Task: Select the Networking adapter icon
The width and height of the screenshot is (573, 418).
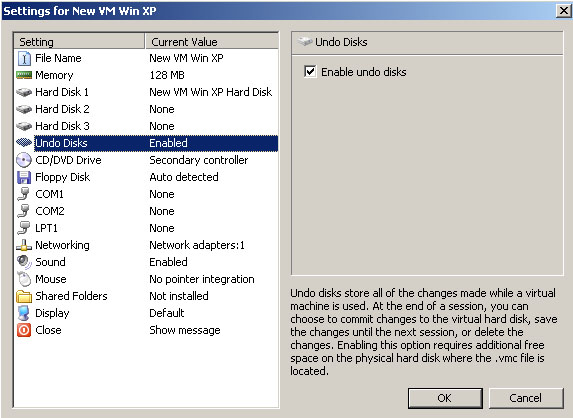Action: click(x=24, y=245)
